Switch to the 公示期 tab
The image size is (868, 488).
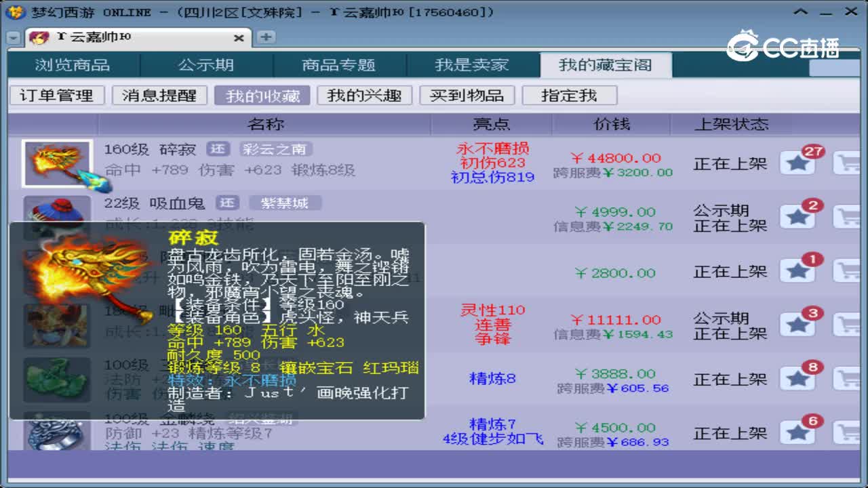click(206, 65)
